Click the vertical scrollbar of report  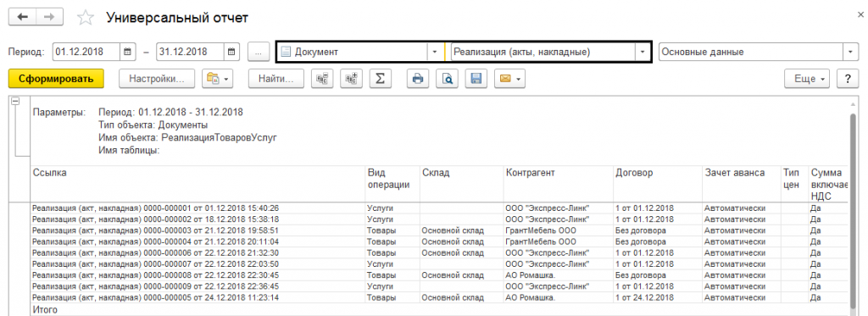click(853, 208)
